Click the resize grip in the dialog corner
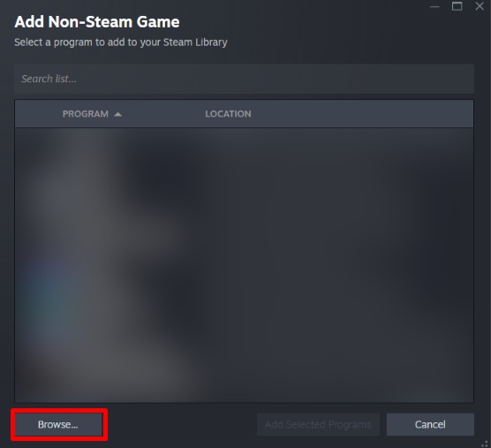Viewport: 491px width, 448px height. pyautogui.click(x=485, y=444)
